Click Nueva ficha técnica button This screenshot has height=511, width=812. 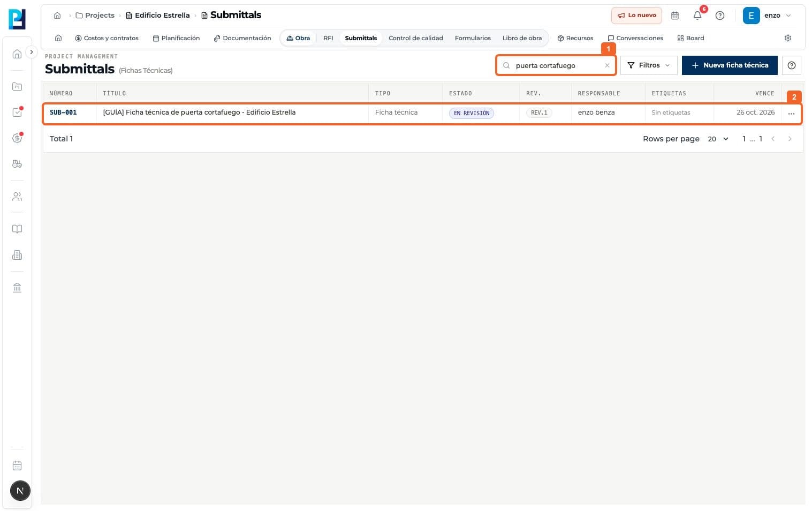click(730, 65)
